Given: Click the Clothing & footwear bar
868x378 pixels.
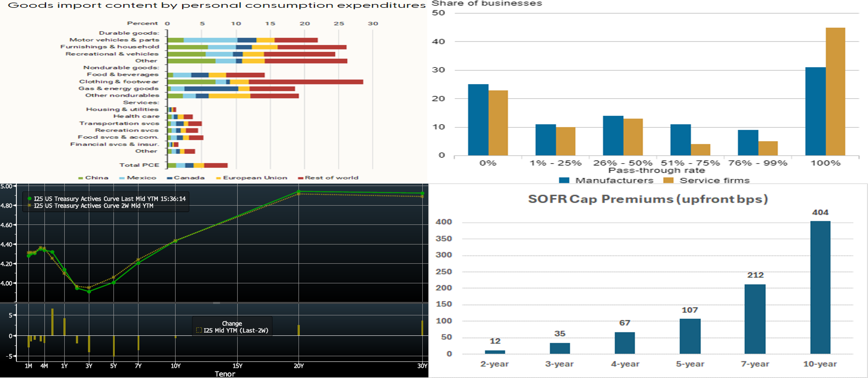Looking at the screenshot, I should coord(265,82).
